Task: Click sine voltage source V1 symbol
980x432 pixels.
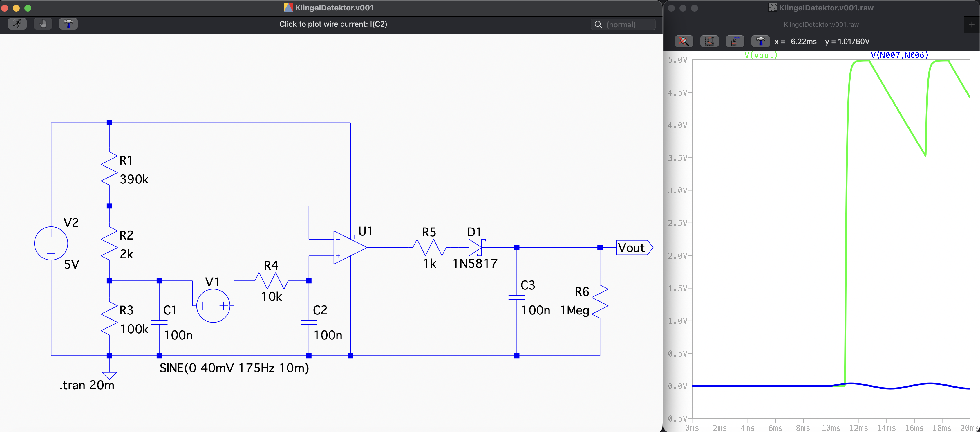Action: coord(213,306)
